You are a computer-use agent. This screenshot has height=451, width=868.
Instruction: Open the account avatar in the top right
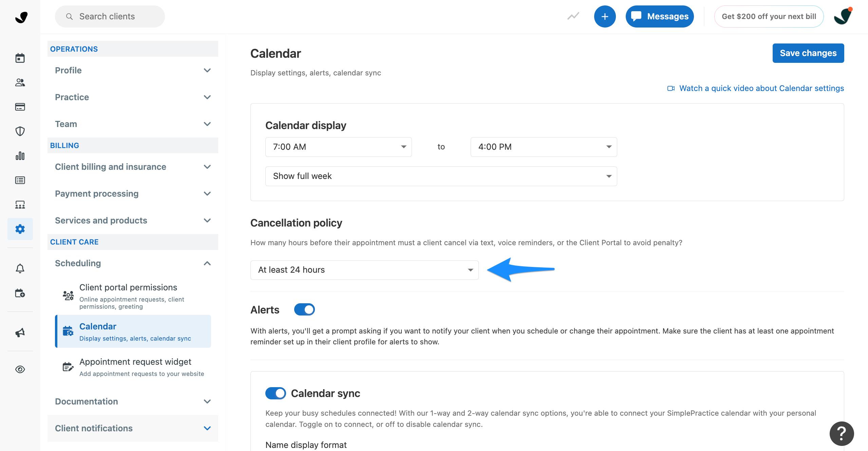point(843,16)
